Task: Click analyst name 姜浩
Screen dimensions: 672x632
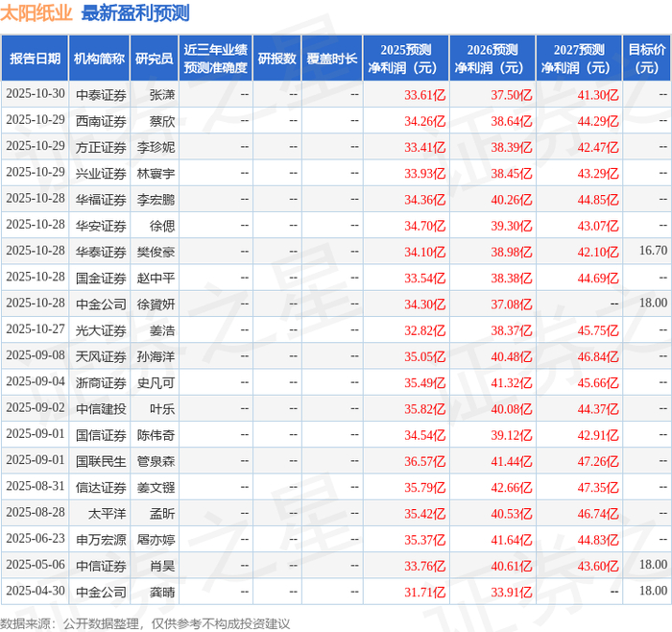Action: (162, 330)
